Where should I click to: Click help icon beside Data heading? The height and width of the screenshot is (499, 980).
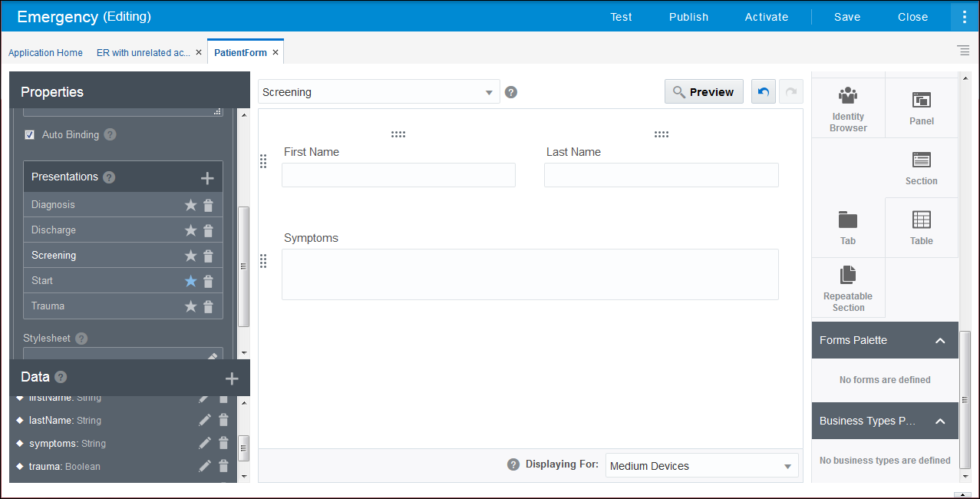(x=61, y=377)
